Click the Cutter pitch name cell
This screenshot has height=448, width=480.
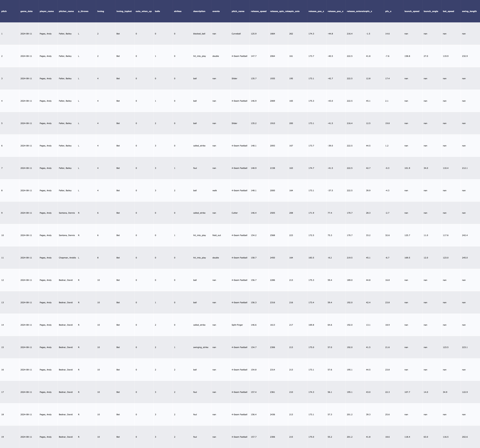pos(234,213)
